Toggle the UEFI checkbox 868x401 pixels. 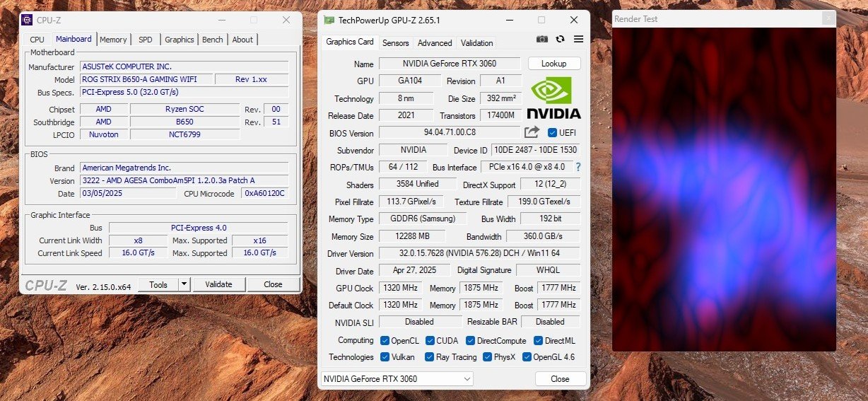click(553, 132)
